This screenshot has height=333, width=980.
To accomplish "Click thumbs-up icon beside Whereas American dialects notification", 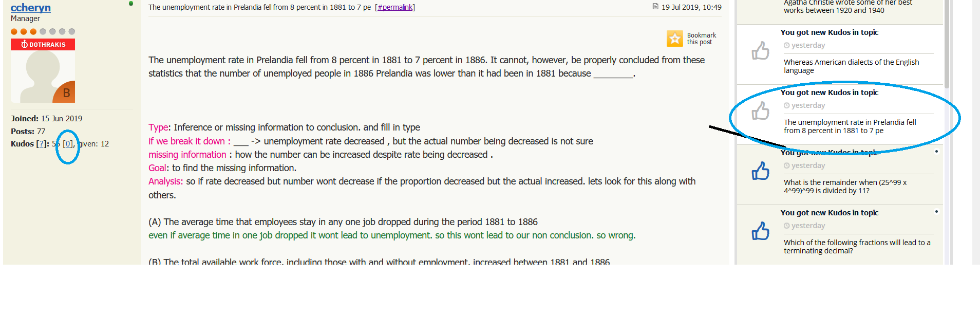I will [x=760, y=51].
